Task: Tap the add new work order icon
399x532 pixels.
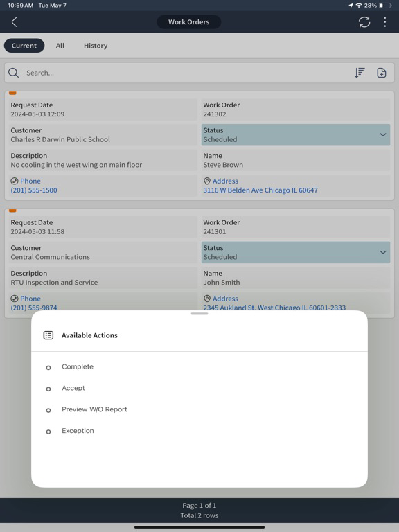Action: 382,73
